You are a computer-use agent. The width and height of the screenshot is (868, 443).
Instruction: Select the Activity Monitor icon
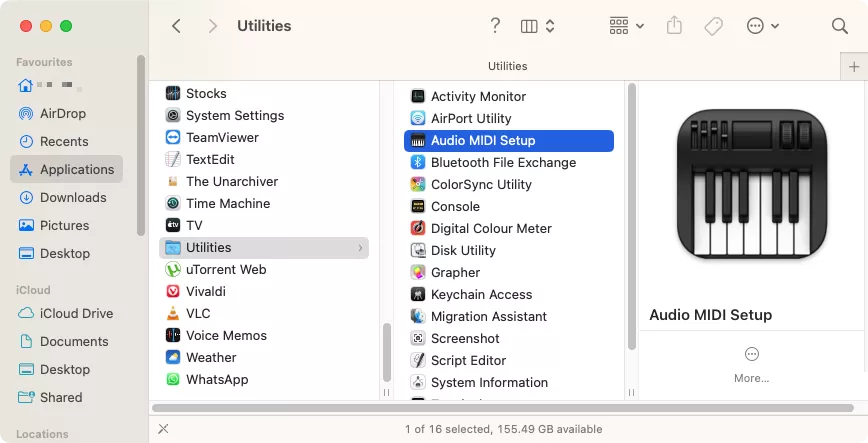pyautogui.click(x=418, y=96)
